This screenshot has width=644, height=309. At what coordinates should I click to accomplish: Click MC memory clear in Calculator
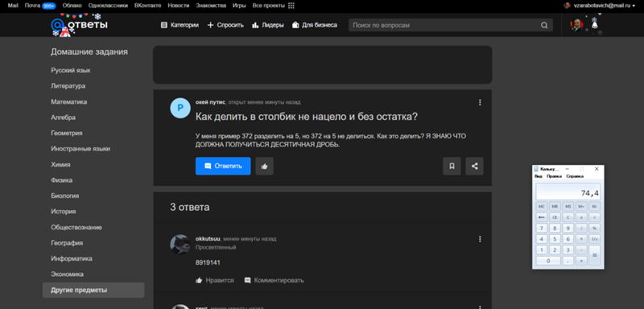pos(541,206)
